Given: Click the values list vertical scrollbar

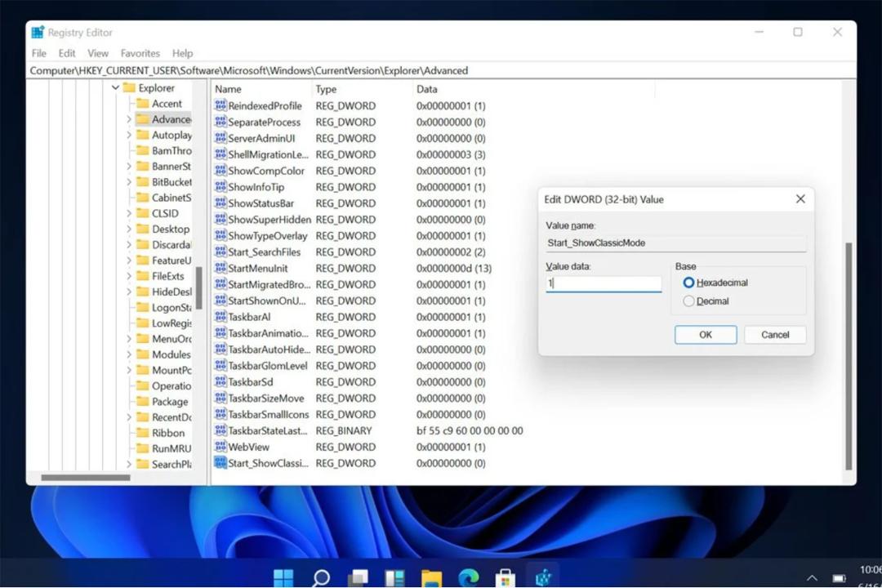Looking at the screenshot, I should [x=849, y=356].
